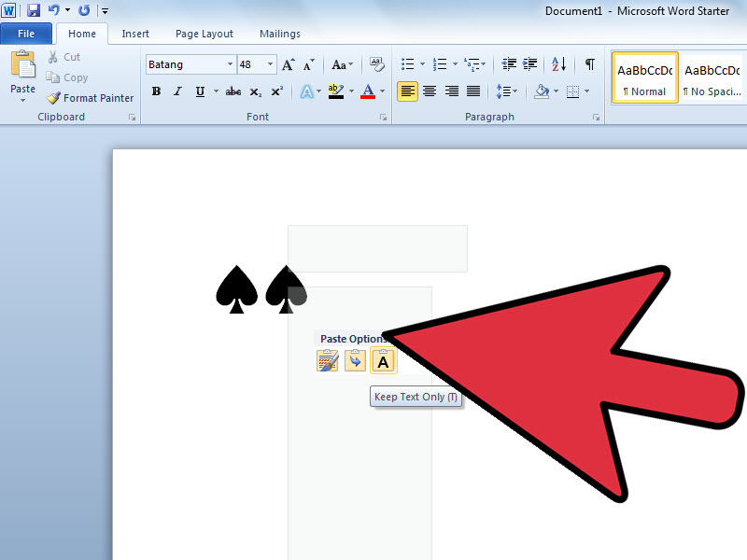Click the first spade symbol in document

pyautogui.click(x=237, y=289)
